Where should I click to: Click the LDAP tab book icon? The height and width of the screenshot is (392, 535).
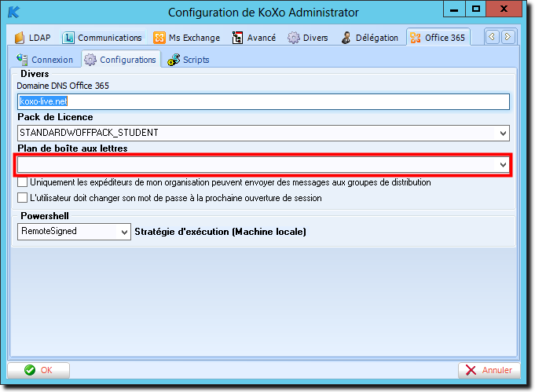[20, 38]
